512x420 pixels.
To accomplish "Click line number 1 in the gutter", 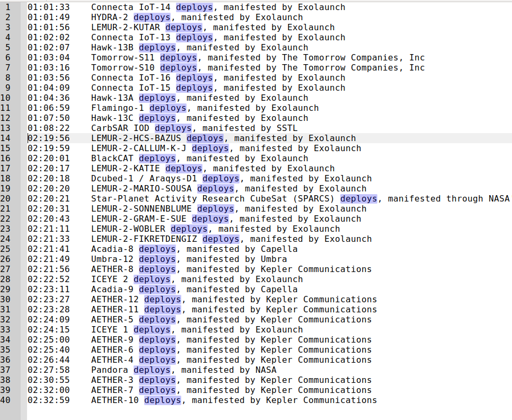I will coord(7,7).
